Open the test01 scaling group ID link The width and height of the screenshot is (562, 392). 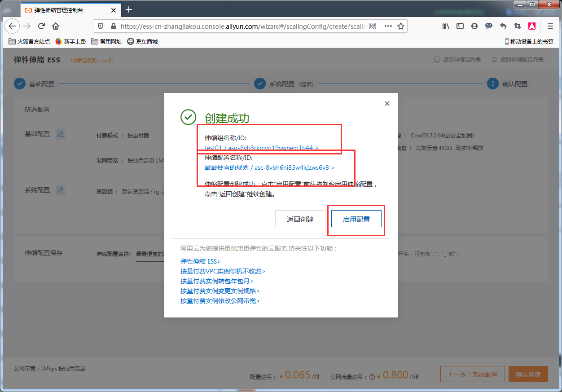click(261, 148)
